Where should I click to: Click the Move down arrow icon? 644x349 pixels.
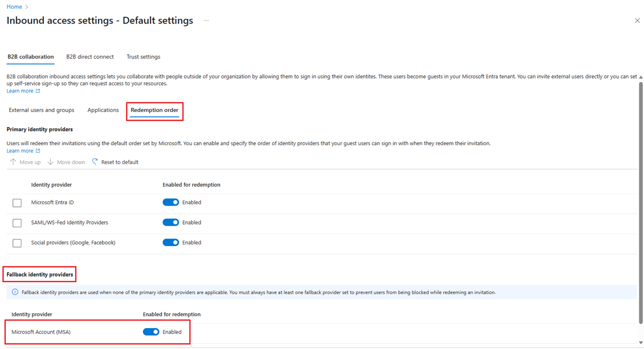(50, 162)
